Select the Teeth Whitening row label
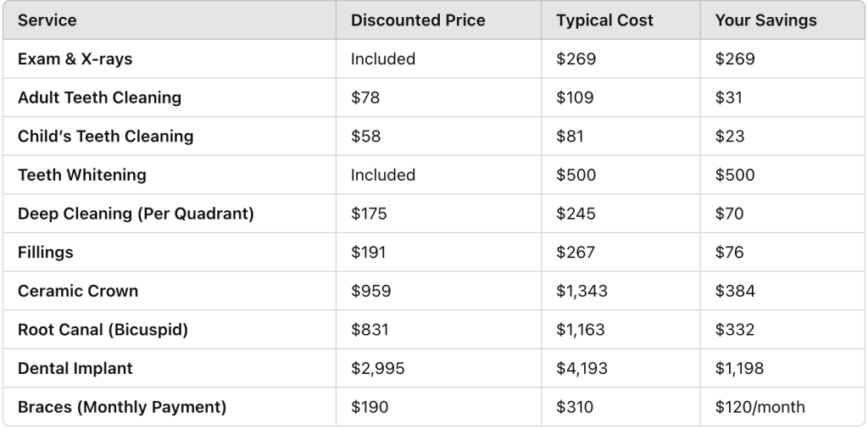 pos(82,175)
